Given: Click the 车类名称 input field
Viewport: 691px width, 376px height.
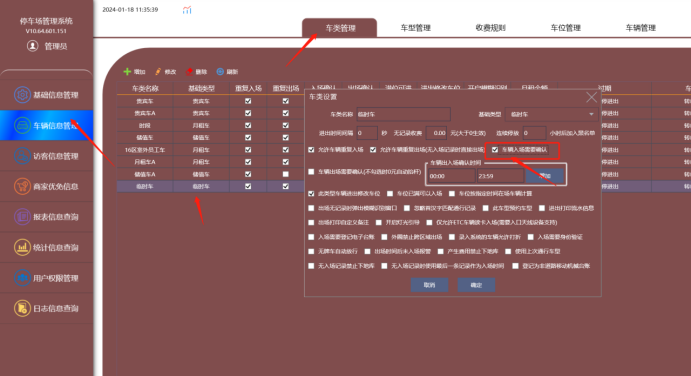Looking at the screenshot, I should tap(404, 114).
